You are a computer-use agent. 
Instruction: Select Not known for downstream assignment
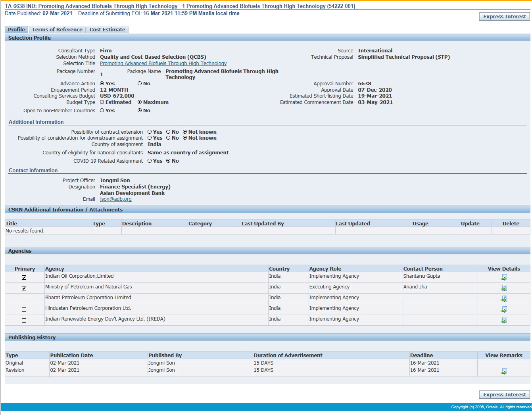coord(185,138)
